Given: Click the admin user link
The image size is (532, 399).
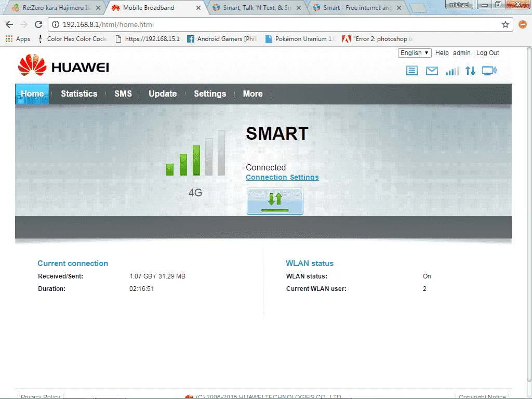Looking at the screenshot, I should point(462,53).
